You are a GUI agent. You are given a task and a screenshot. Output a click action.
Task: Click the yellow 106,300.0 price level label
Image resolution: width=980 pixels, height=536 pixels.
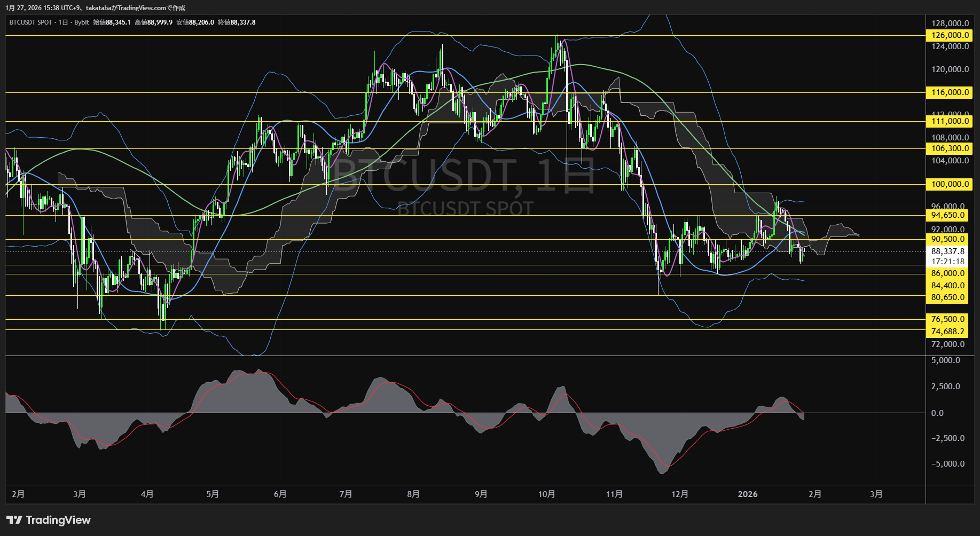(x=948, y=149)
